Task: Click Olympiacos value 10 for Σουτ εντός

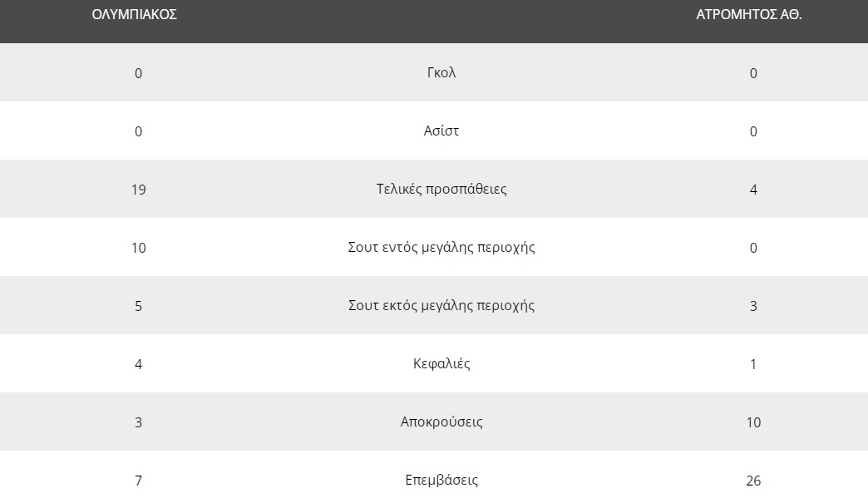Action: (138, 248)
